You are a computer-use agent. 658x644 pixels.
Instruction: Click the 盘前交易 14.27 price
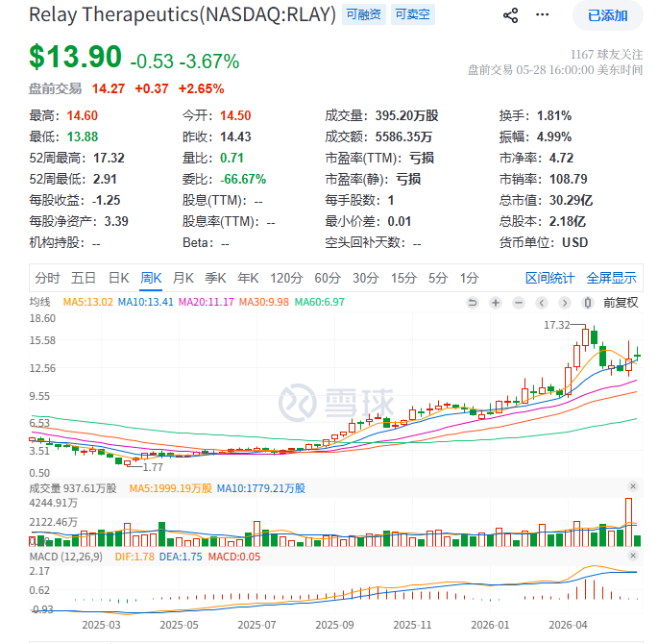109,89
